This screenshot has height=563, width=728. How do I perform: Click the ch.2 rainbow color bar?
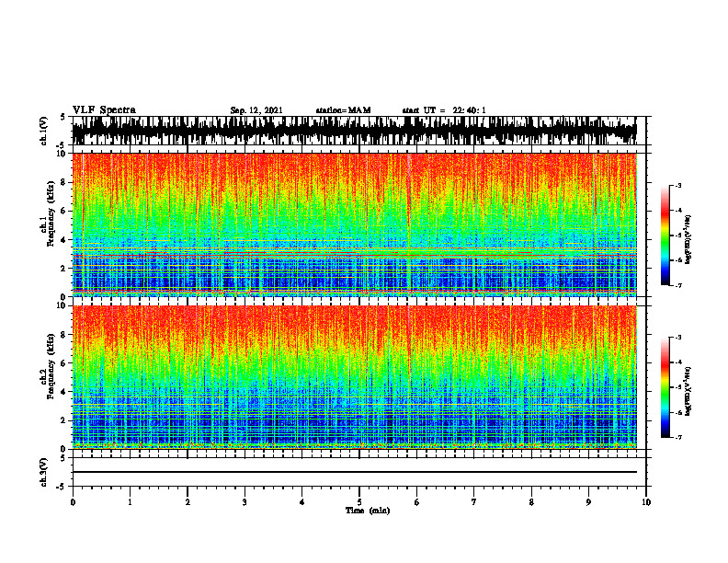(665, 387)
